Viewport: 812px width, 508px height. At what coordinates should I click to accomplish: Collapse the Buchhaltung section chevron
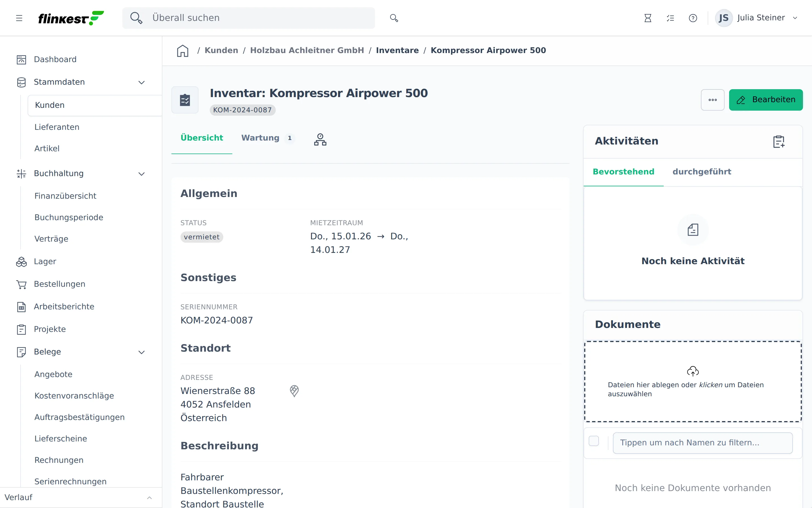pyautogui.click(x=142, y=174)
